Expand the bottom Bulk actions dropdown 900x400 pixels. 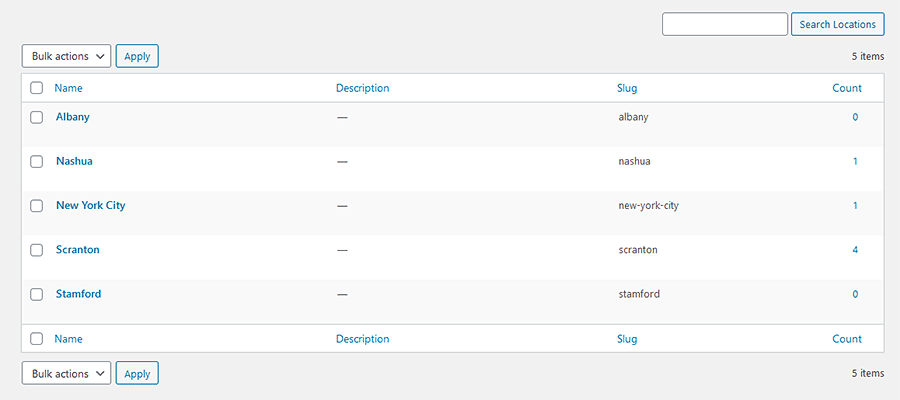(66, 373)
